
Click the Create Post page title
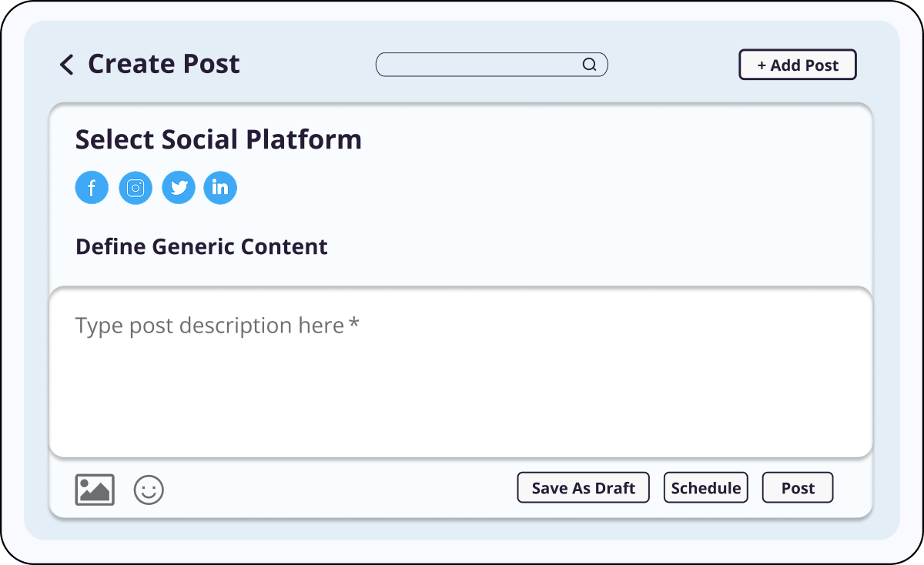point(164,64)
